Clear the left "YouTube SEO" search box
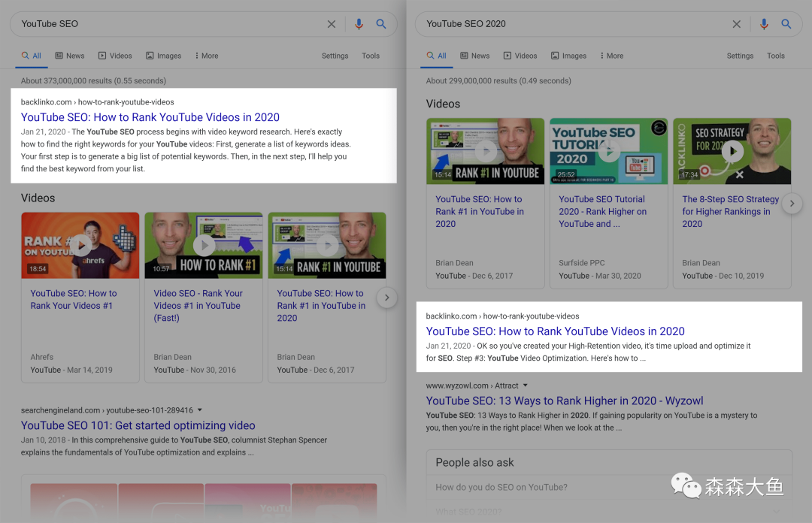Screen dimensions: 812x523 click(332, 24)
